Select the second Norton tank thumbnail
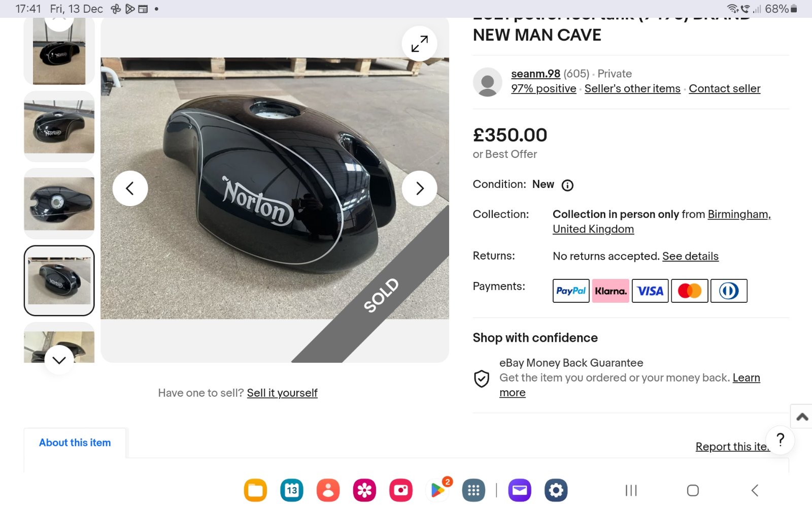 [59, 126]
